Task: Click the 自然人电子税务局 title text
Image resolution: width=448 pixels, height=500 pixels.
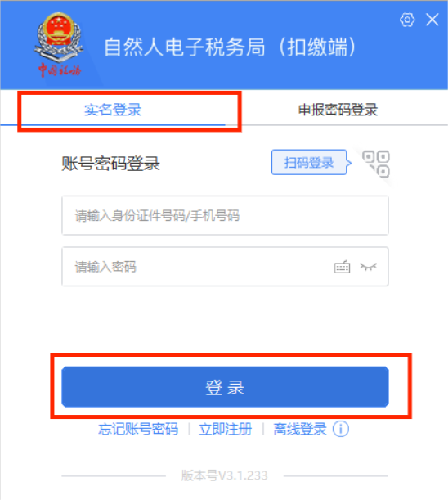Action: click(184, 47)
